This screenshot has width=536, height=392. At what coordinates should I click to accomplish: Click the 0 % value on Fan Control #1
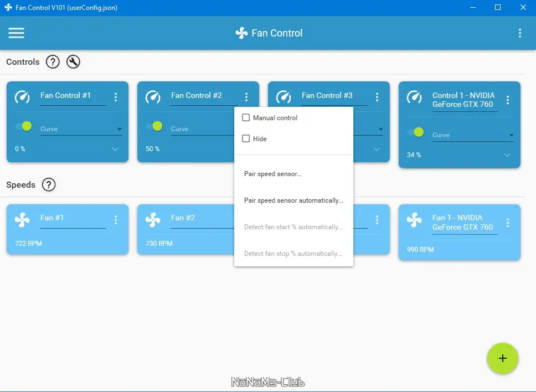tap(20, 149)
